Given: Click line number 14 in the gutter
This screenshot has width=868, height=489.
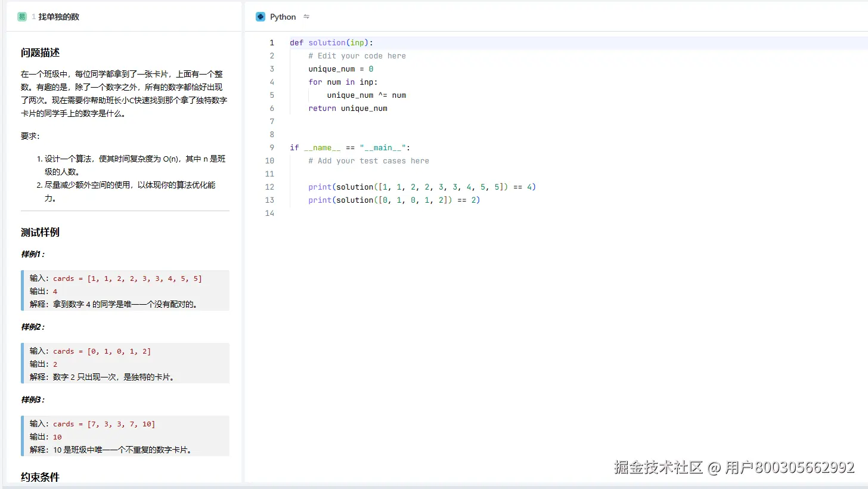Looking at the screenshot, I should [x=270, y=213].
